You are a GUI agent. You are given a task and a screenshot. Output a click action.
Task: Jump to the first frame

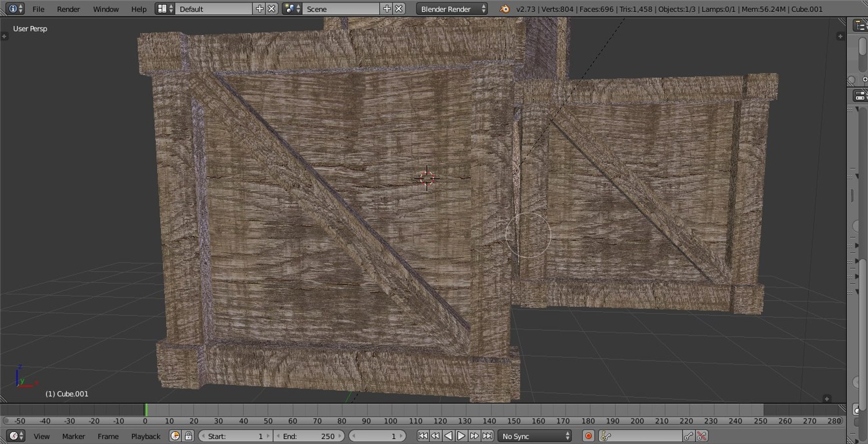(x=422, y=436)
